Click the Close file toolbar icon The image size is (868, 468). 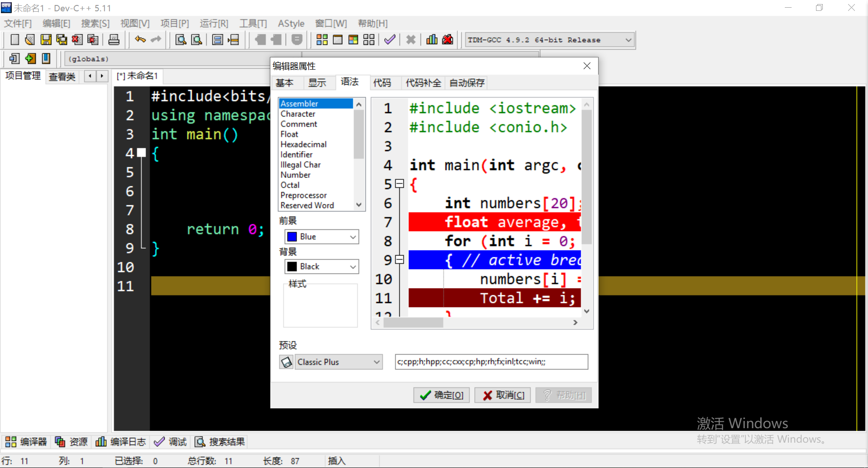click(x=77, y=40)
